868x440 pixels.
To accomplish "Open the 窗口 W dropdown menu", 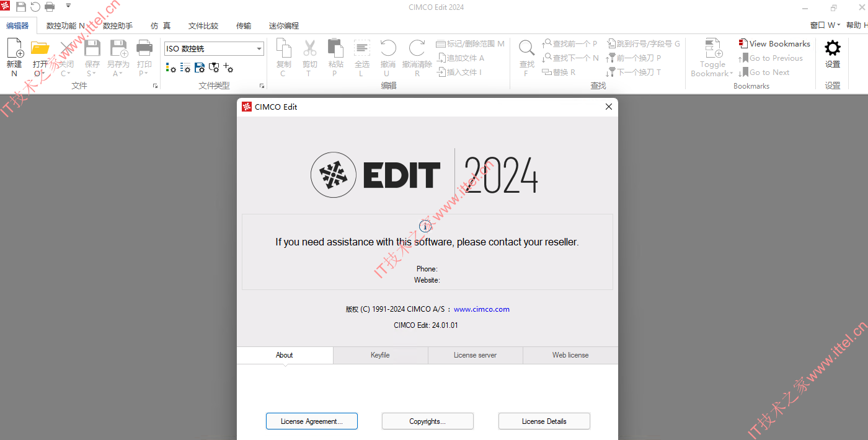I will (x=825, y=25).
